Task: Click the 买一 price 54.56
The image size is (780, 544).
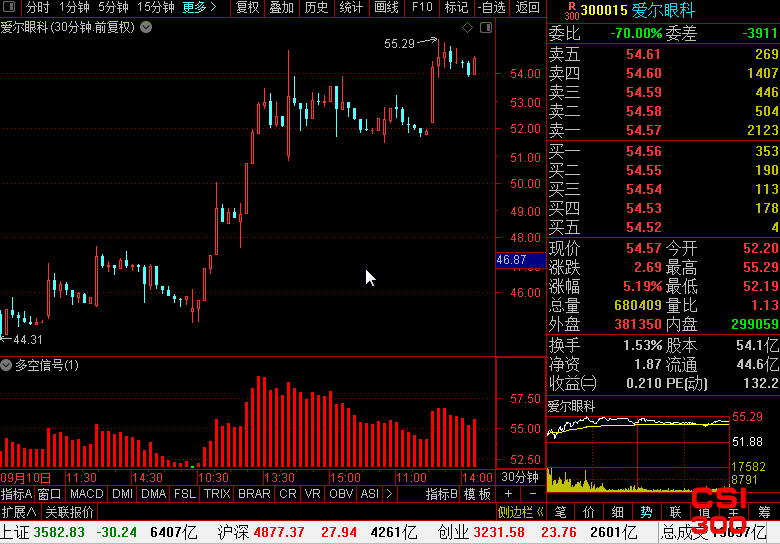Action: (644, 151)
